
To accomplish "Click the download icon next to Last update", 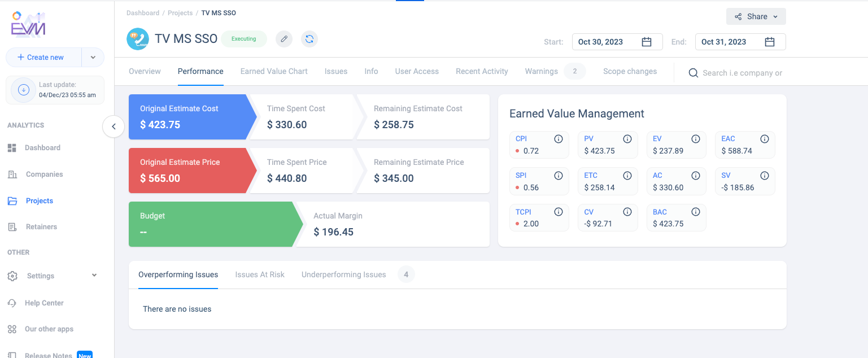I will pyautogui.click(x=24, y=90).
